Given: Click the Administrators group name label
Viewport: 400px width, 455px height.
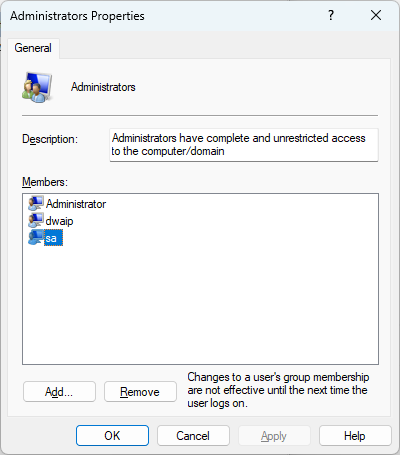Looking at the screenshot, I should (x=103, y=87).
